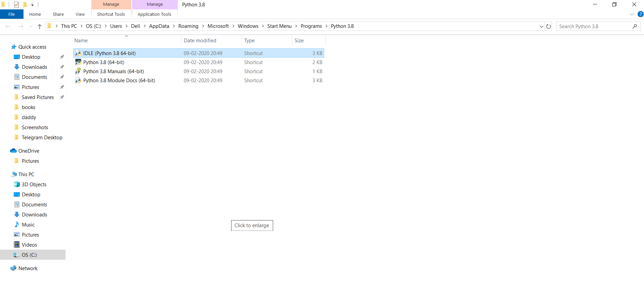Screen dimensions: 644x305
Task: Expand the chevron after Users in breadcrumb
Action: [x=126, y=26]
